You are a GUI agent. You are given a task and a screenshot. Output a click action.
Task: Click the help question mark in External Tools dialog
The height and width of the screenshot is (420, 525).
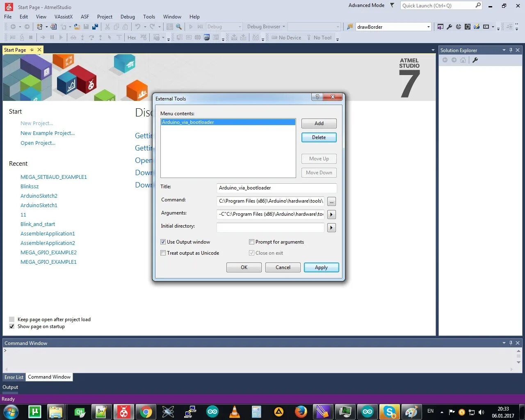click(x=317, y=97)
